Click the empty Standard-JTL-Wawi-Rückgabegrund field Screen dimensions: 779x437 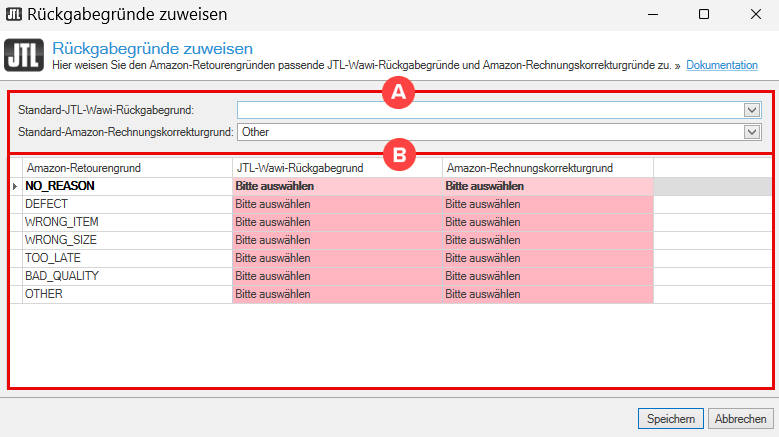point(491,110)
